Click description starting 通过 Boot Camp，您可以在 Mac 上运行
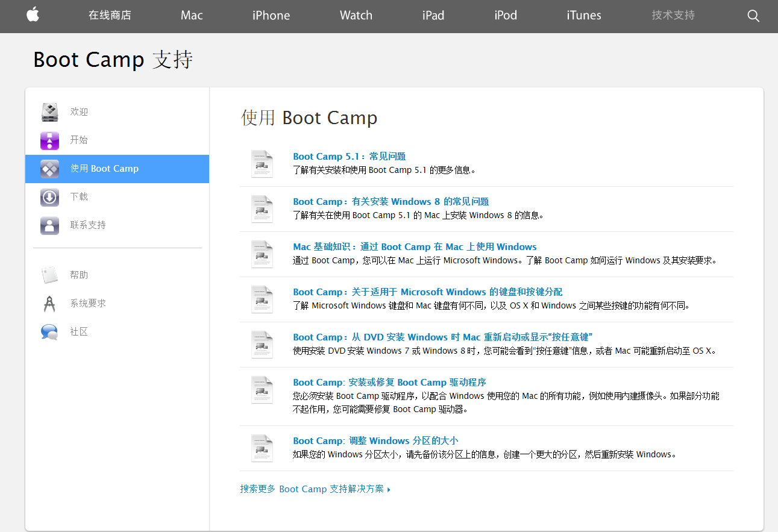778x532 pixels. coord(505,261)
